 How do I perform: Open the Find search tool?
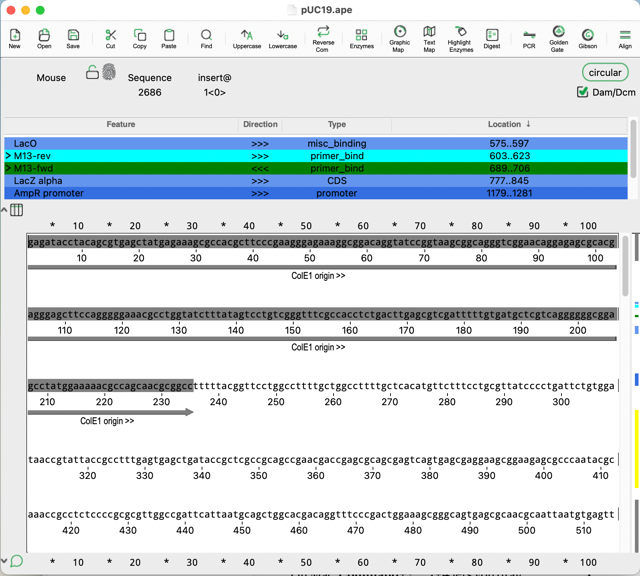pos(206,38)
